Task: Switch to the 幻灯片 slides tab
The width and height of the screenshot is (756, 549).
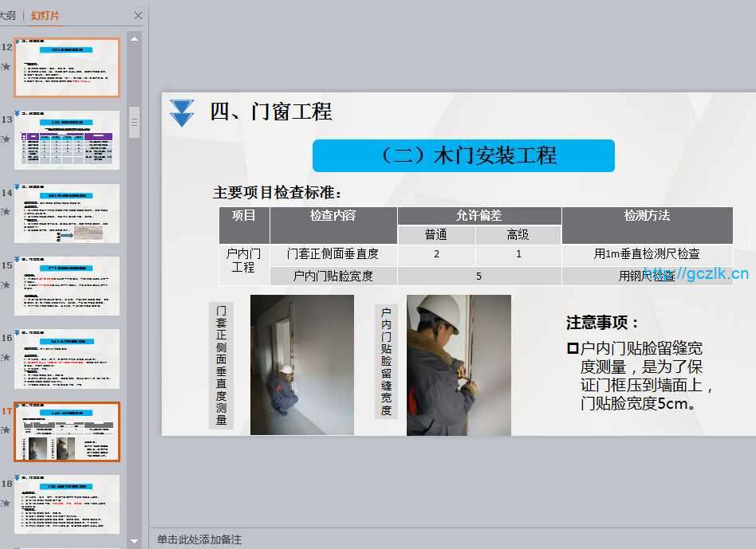Action: pyautogui.click(x=45, y=15)
